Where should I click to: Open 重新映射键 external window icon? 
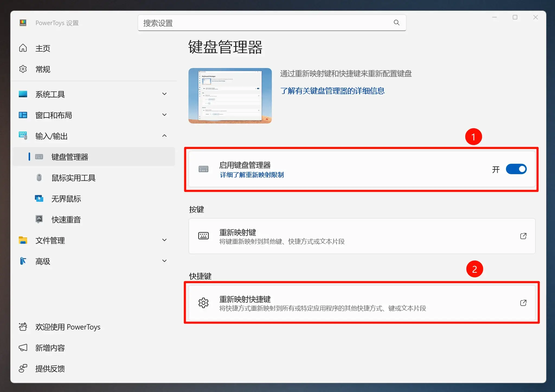(x=523, y=236)
